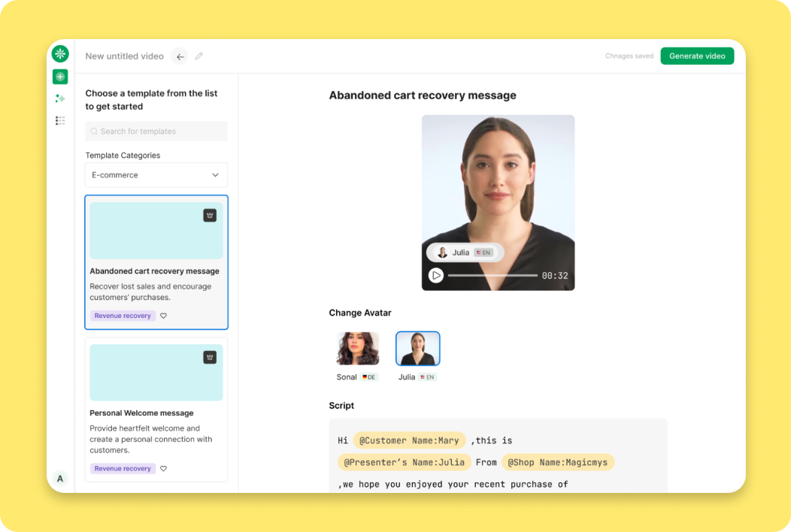Viewport: 791px width, 532px height.
Task: Play the avatar video preview
Action: pyautogui.click(x=436, y=276)
